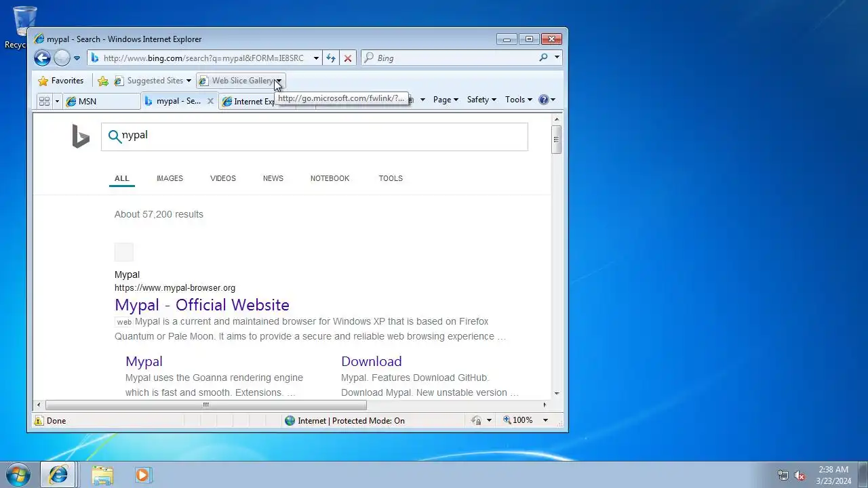Open the Mypal sublink

(144, 361)
